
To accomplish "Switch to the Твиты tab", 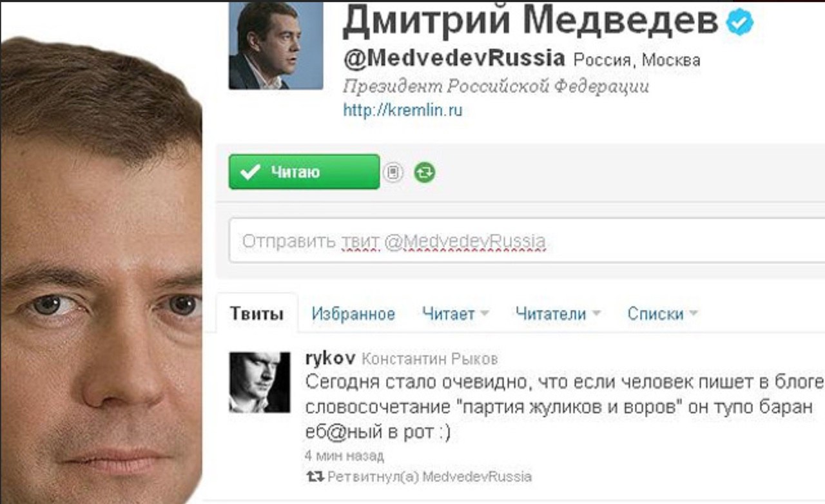I will pos(257,315).
